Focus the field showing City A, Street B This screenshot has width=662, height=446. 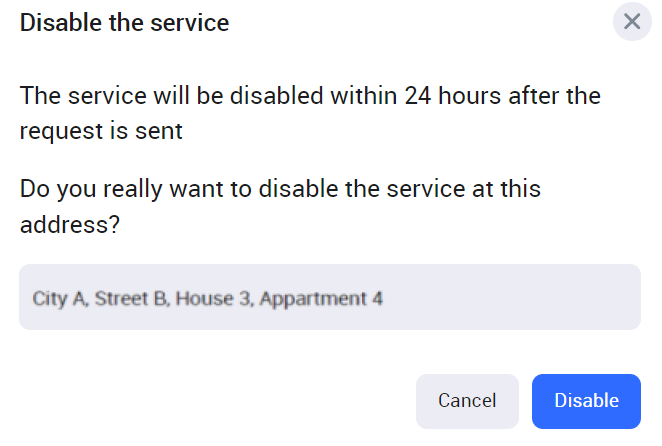tap(330, 298)
